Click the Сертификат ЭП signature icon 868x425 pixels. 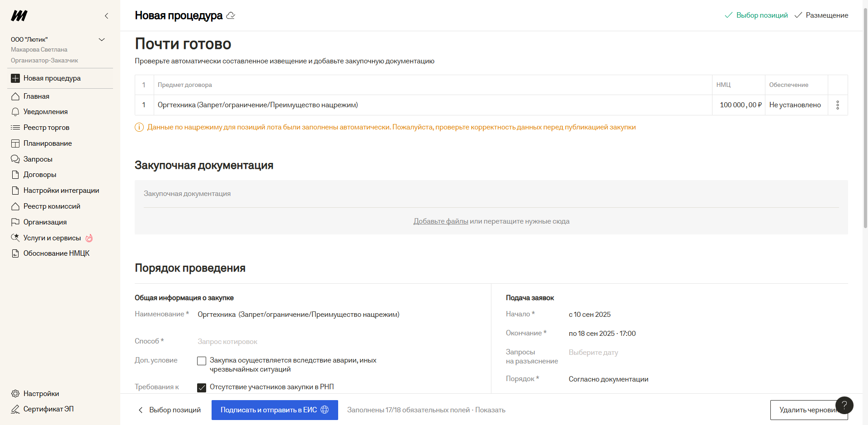coord(15,409)
